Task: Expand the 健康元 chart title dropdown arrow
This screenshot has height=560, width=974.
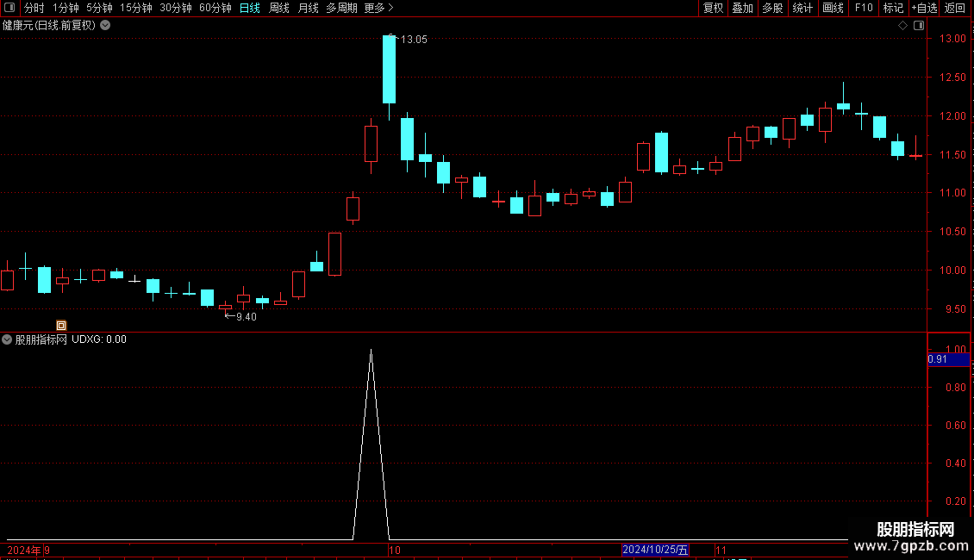Action: 106,26
